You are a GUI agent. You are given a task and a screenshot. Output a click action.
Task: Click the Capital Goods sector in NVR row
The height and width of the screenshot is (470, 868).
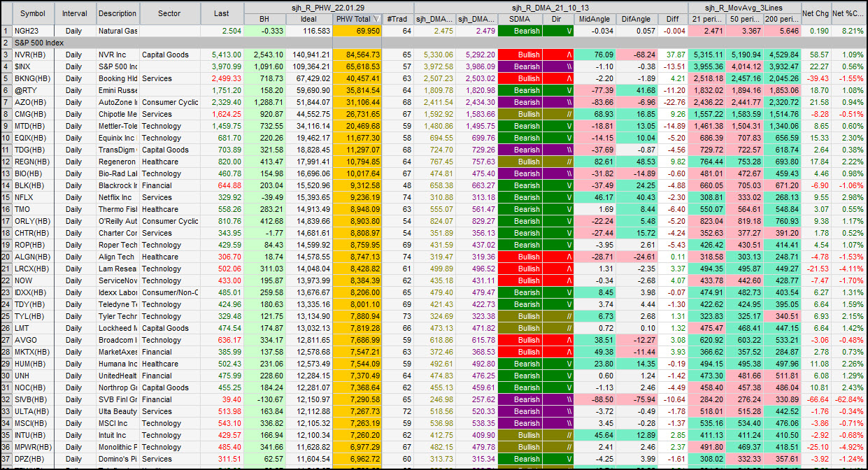(169, 55)
